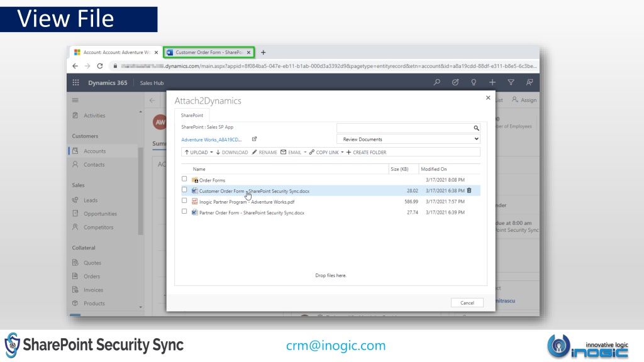Viewport: 644px width, 362px height.
Task: Open Contacts in the sidebar
Action: 94,165
